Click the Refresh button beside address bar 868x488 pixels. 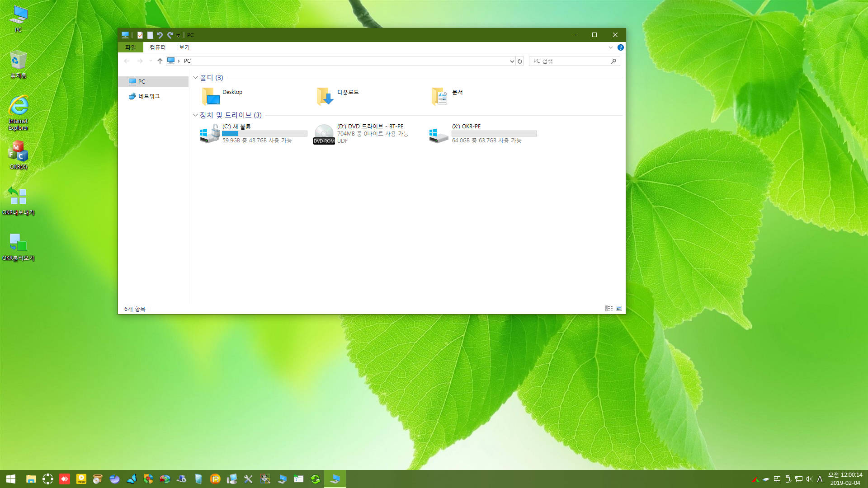click(x=520, y=61)
